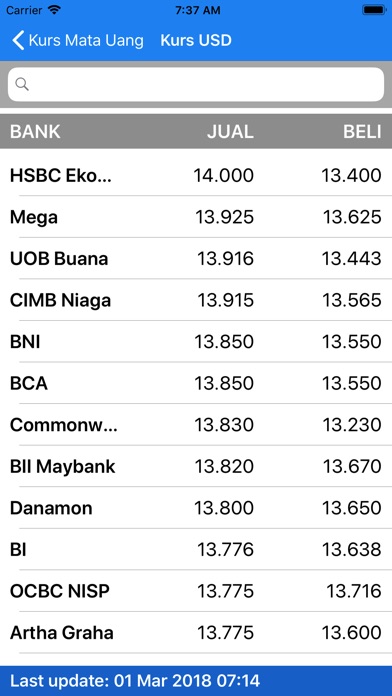Image resolution: width=392 pixels, height=696 pixels.
Task: Open the Commonw... bank row
Action: 196,425
